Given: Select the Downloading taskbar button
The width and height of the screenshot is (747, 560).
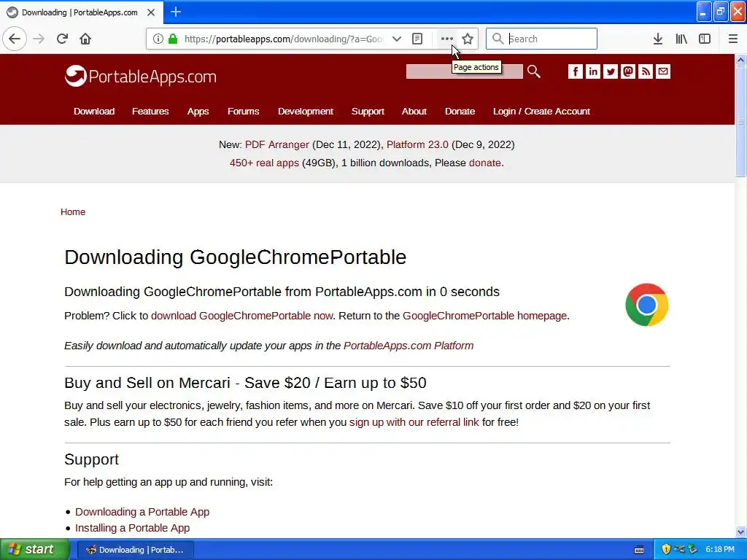Looking at the screenshot, I should point(135,550).
